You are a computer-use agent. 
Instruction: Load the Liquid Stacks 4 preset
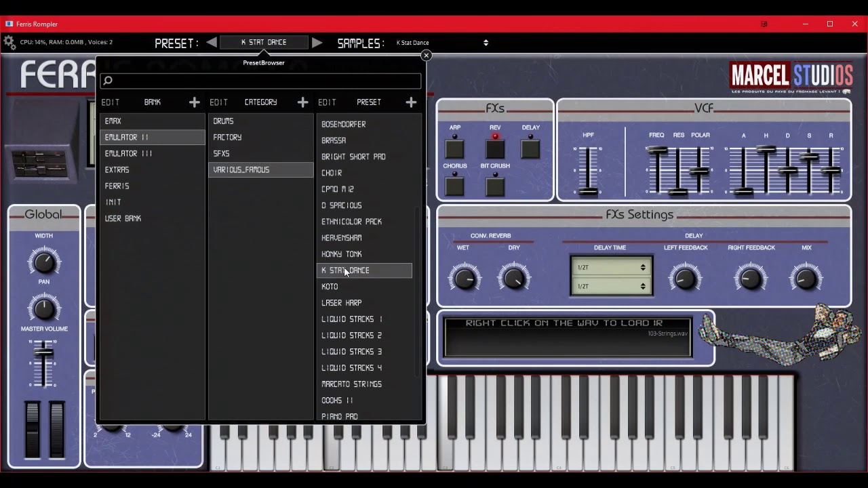point(365,368)
